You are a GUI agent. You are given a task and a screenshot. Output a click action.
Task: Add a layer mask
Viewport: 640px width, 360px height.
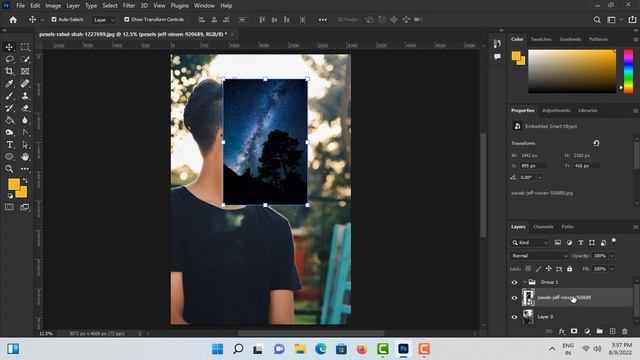tap(574, 331)
